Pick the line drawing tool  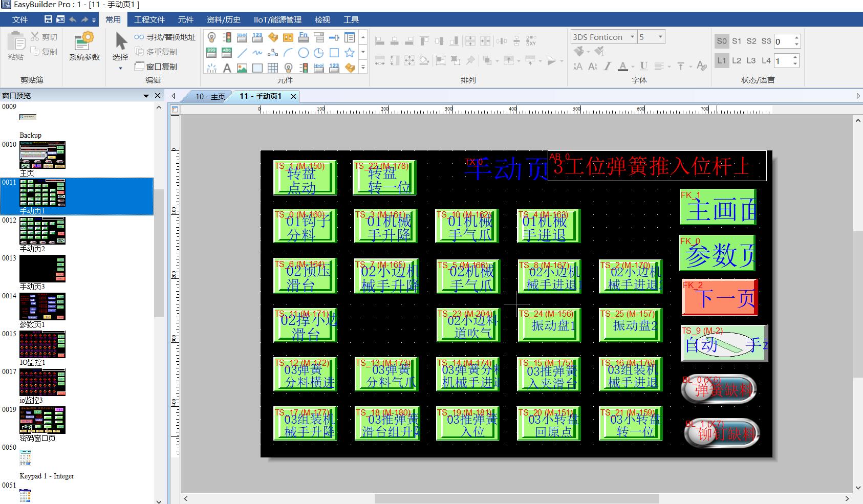(x=242, y=53)
